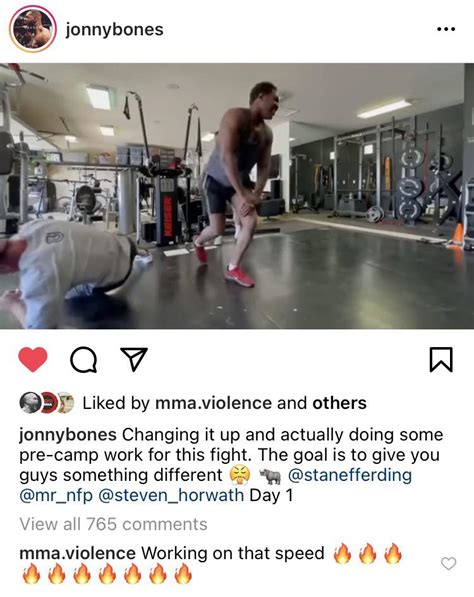The height and width of the screenshot is (597, 474).
Task: Open the @steven_horwath mention
Action: pos(171,495)
